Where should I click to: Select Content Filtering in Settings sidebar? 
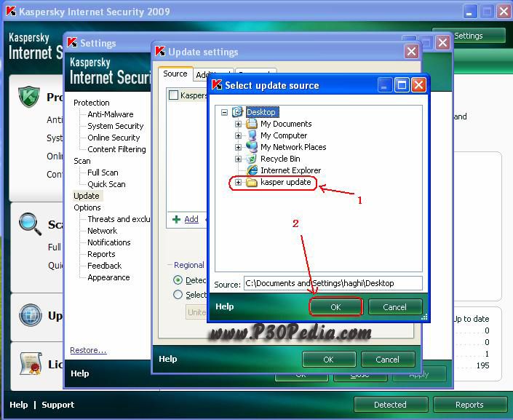point(117,149)
